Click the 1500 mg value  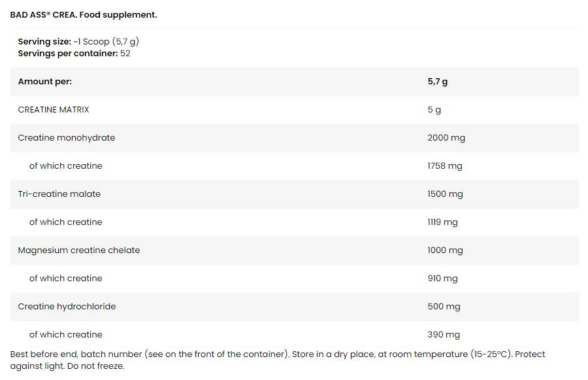445,194
